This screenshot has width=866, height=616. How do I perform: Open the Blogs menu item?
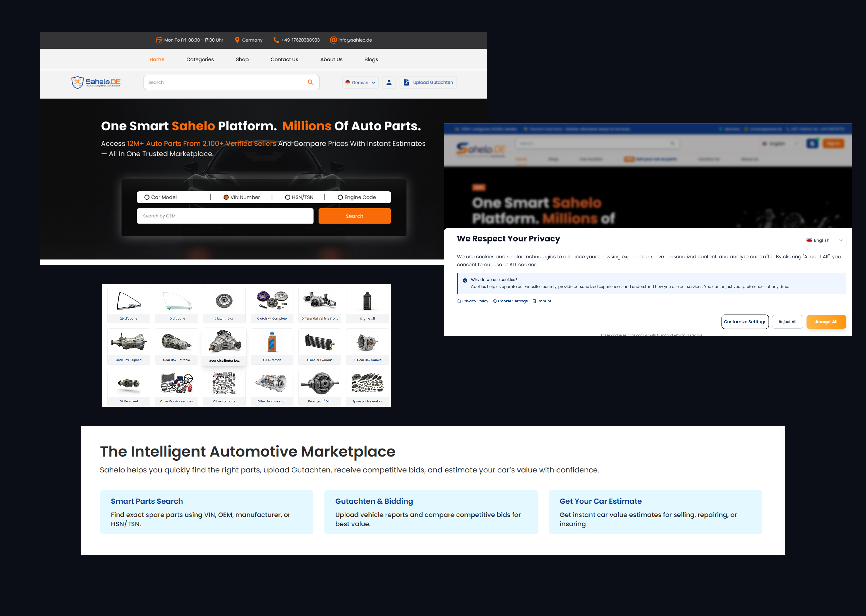click(x=371, y=60)
